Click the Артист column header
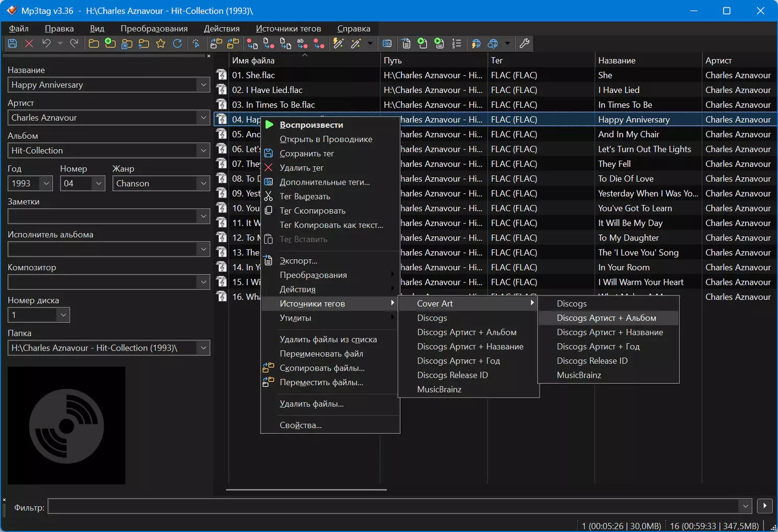Viewport: 778px width, 532px height. (740, 61)
